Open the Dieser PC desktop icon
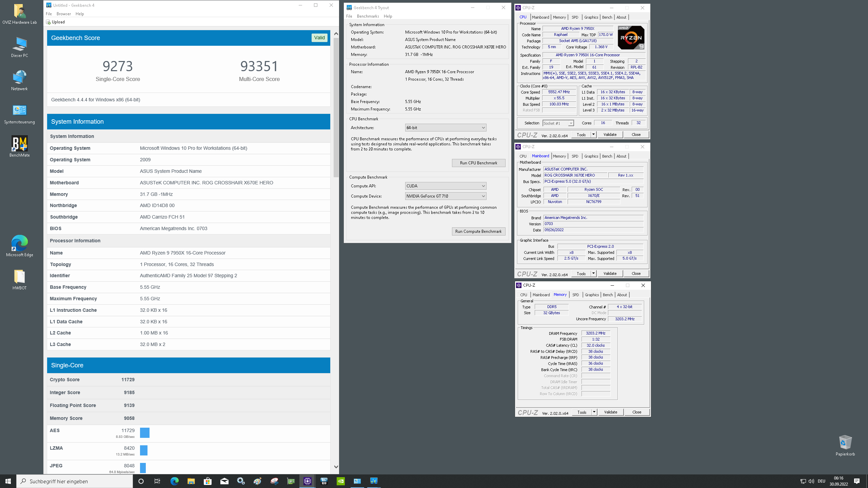 point(19,47)
